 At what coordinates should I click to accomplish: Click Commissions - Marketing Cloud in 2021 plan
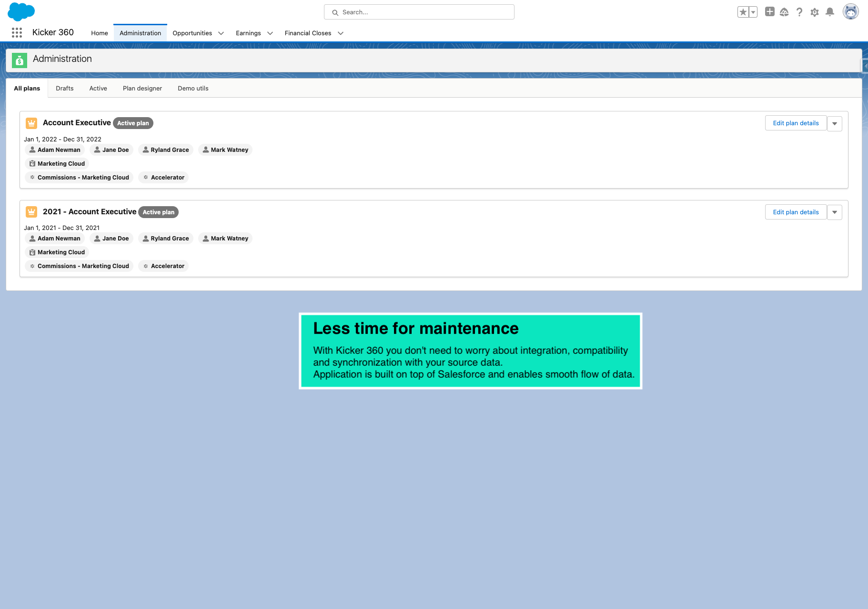(x=79, y=266)
